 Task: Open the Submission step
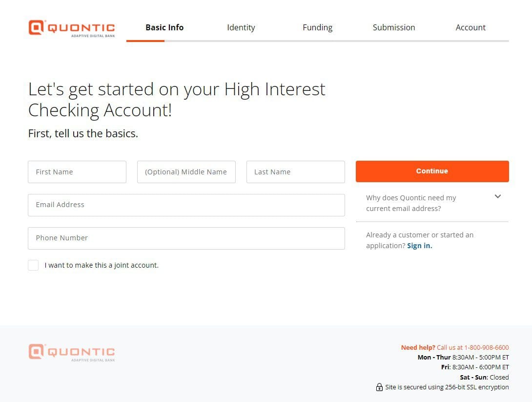click(x=394, y=27)
